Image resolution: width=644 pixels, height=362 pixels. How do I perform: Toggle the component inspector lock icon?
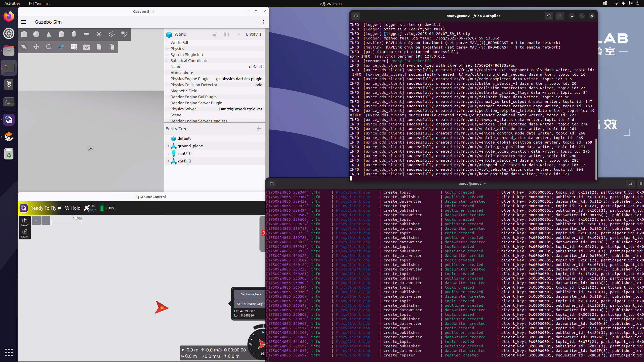pos(214,34)
